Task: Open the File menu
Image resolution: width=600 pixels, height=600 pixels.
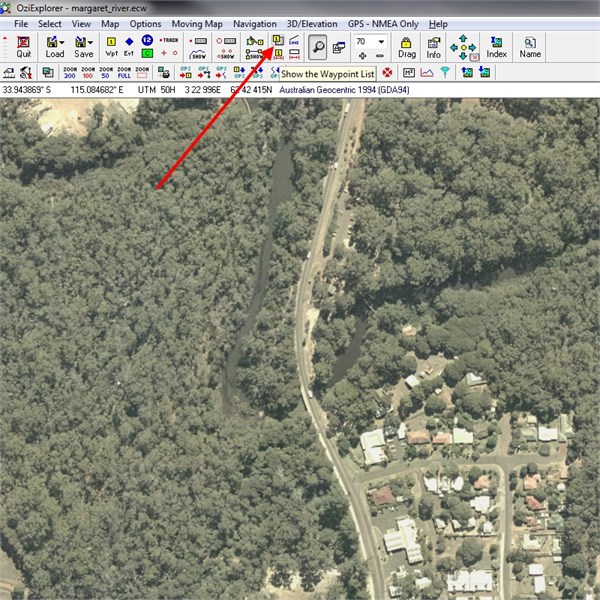Action: point(21,24)
